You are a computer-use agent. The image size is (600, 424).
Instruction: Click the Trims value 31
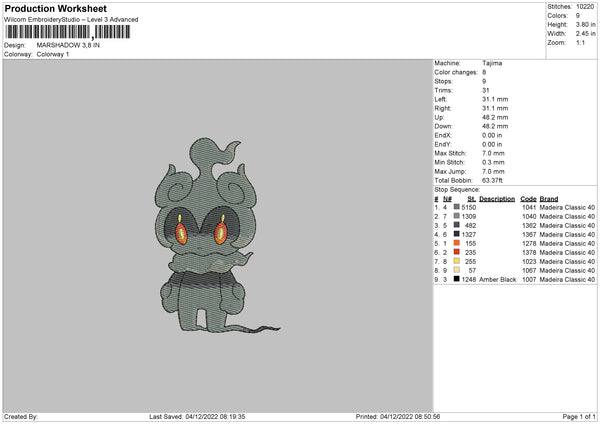click(x=486, y=90)
